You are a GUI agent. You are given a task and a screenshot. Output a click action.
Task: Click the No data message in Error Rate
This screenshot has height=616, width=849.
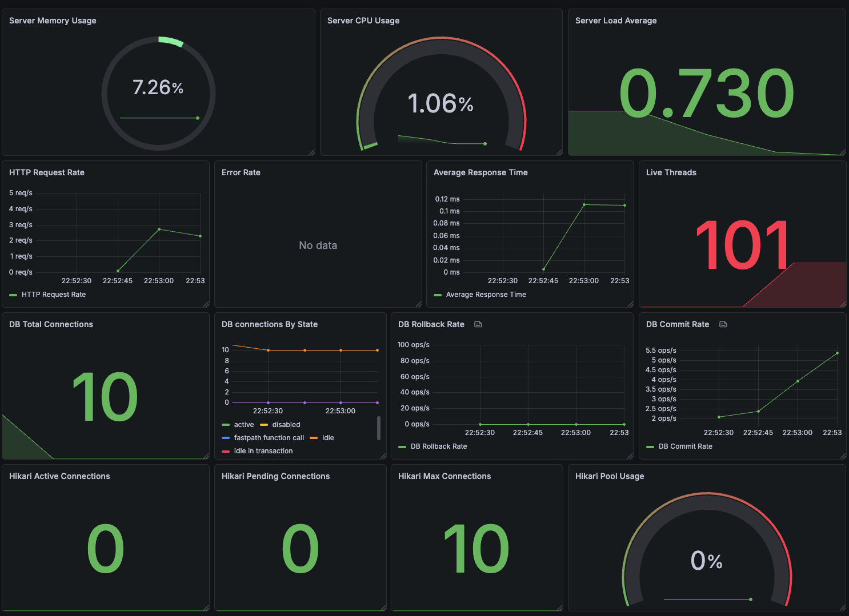pos(318,245)
